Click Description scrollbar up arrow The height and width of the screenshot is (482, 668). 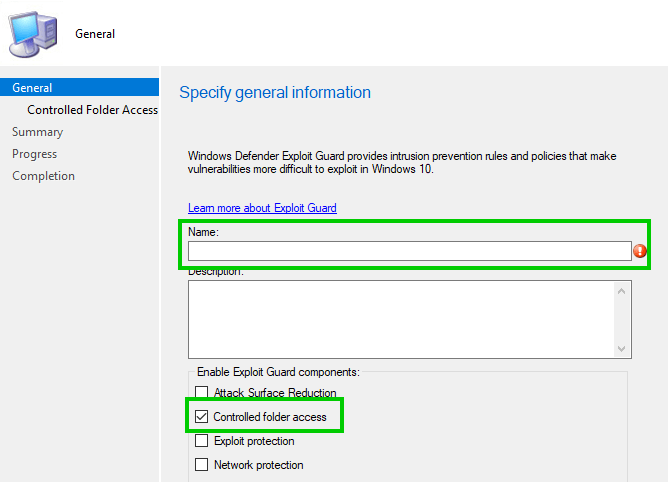click(622, 291)
